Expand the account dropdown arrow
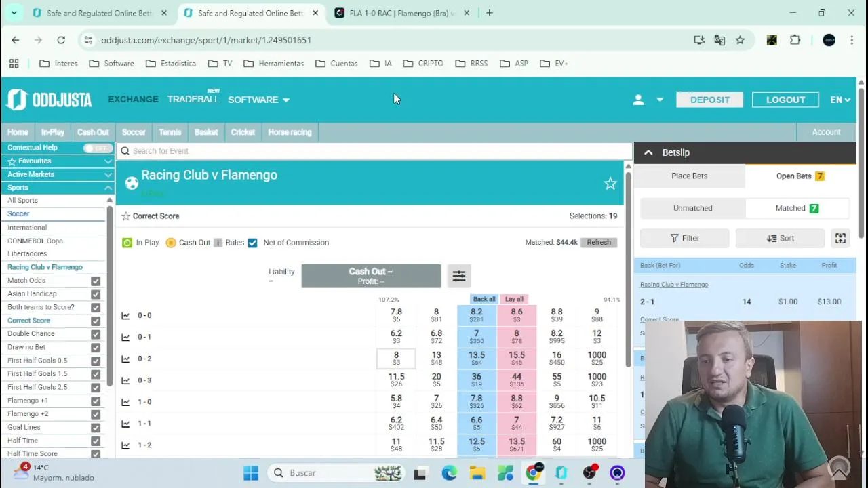This screenshot has height=488, width=868. pos(659,100)
